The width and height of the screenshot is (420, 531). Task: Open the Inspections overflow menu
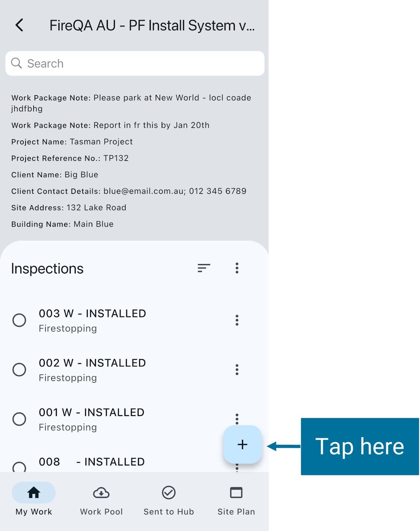pyautogui.click(x=237, y=268)
